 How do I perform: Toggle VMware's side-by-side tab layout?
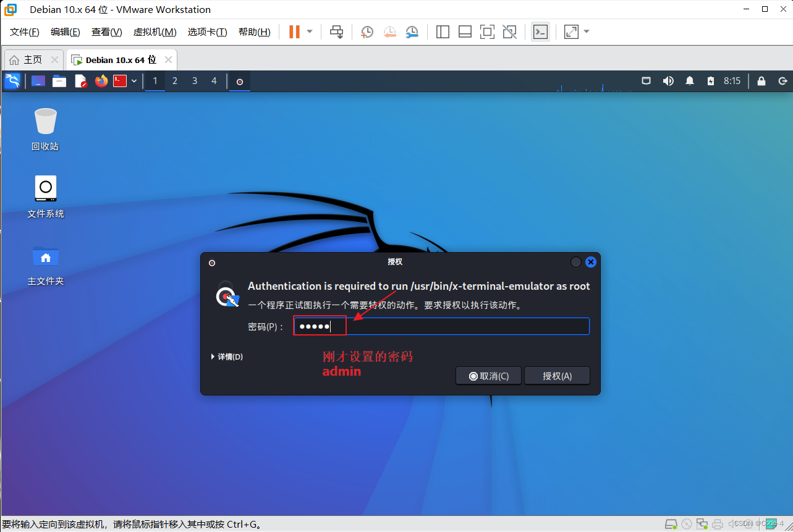(x=443, y=32)
